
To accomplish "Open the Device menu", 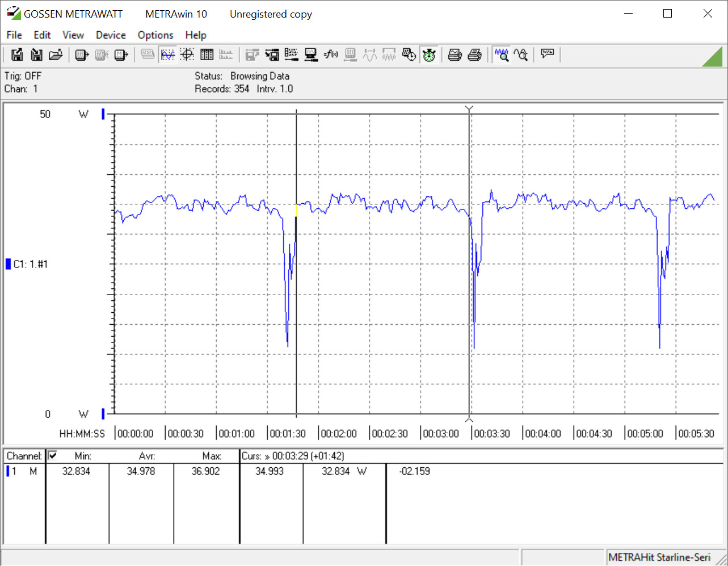I will click(111, 35).
